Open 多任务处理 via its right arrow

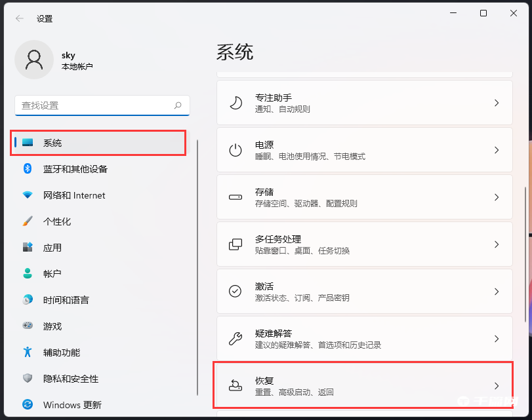pyautogui.click(x=497, y=244)
